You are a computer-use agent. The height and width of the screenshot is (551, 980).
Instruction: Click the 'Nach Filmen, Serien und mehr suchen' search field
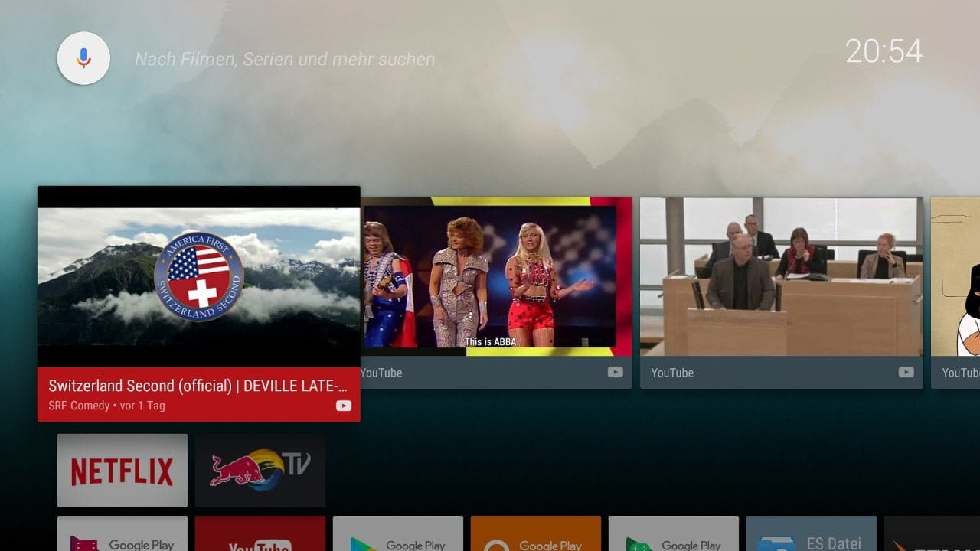point(285,59)
